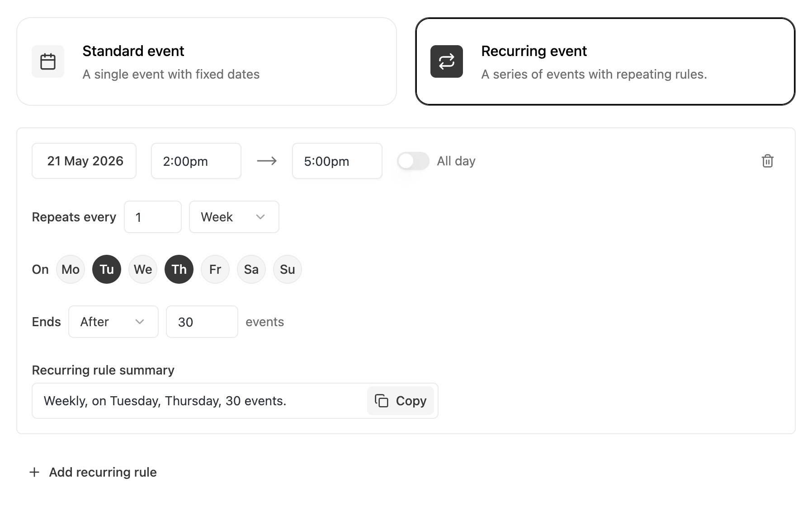Enable the All day switch
This screenshot has width=812, height=506.
[x=413, y=161]
